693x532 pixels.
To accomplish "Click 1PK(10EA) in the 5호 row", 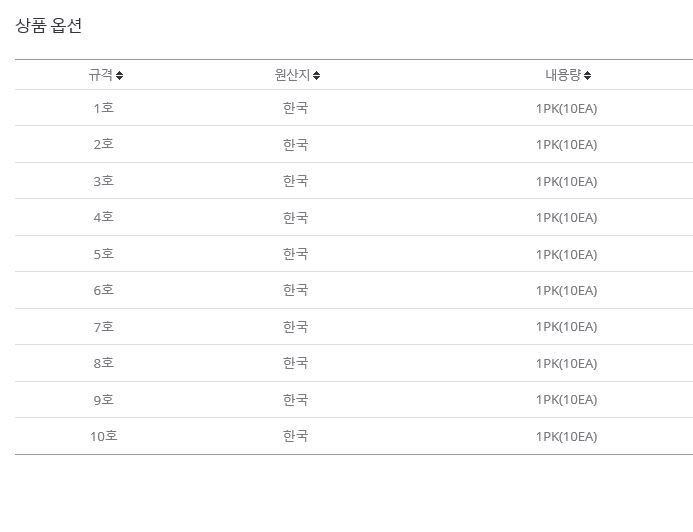I will click(566, 254).
